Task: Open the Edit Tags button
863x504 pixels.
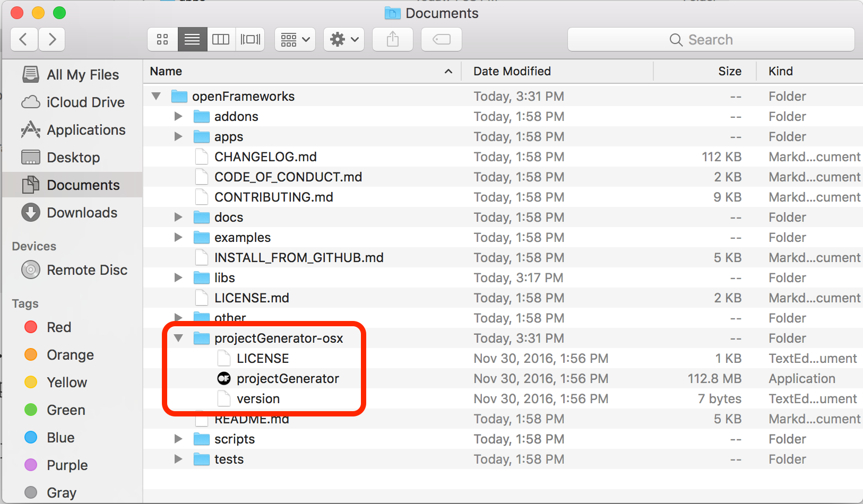Action: (441, 39)
